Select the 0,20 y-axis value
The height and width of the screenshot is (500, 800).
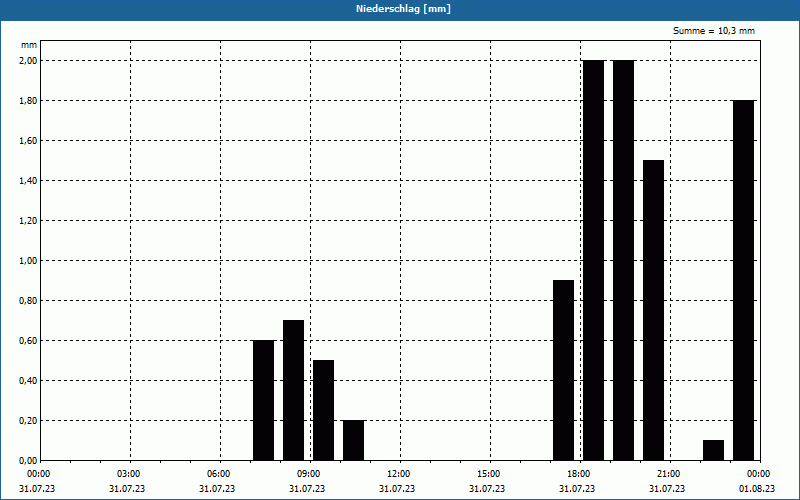coord(28,421)
